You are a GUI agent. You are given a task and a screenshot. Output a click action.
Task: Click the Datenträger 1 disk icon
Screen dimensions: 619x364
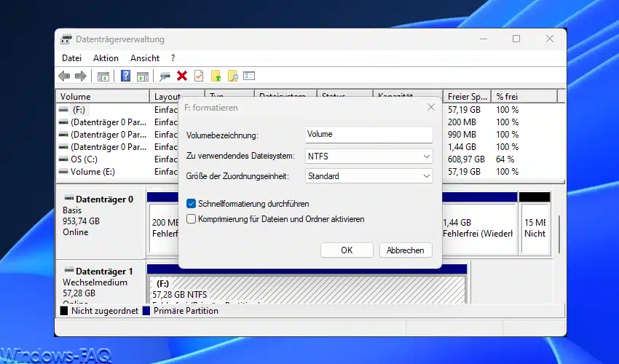click(x=69, y=270)
